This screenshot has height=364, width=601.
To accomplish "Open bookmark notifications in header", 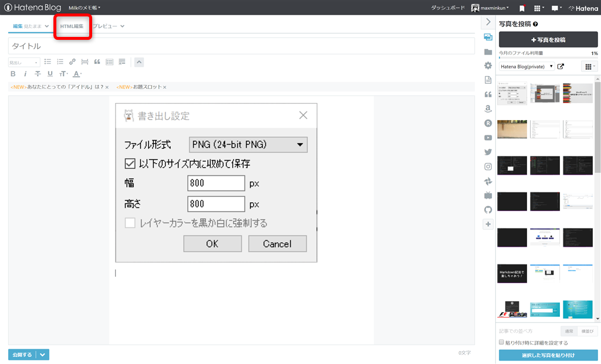I will [522, 8].
